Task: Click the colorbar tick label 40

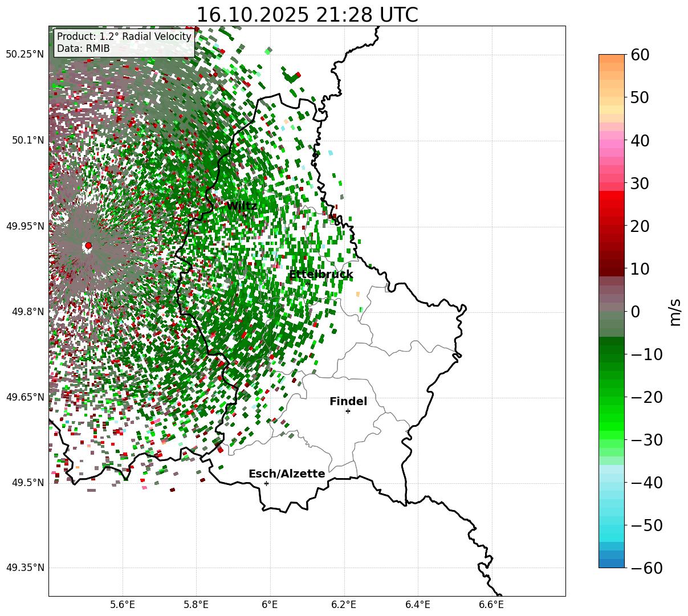Action: [x=640, y=140]
